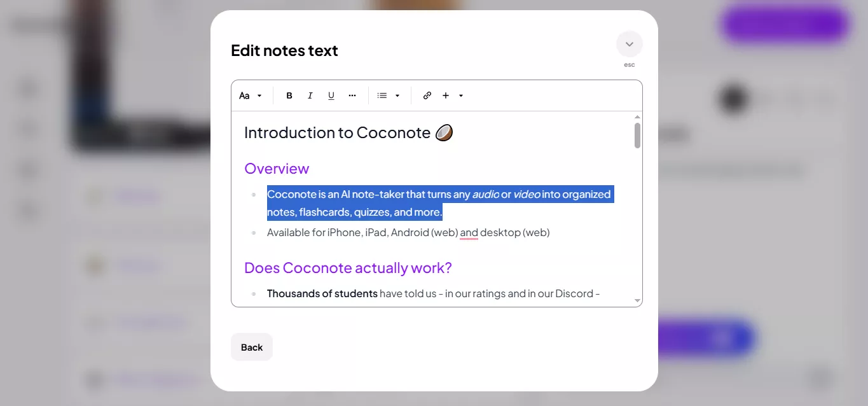Image resolution: width=868 pixels, height=406 pixels.
Task: Insert a hyperlink with the link icon
Action: pyautogui.click(x=427, y=95)
